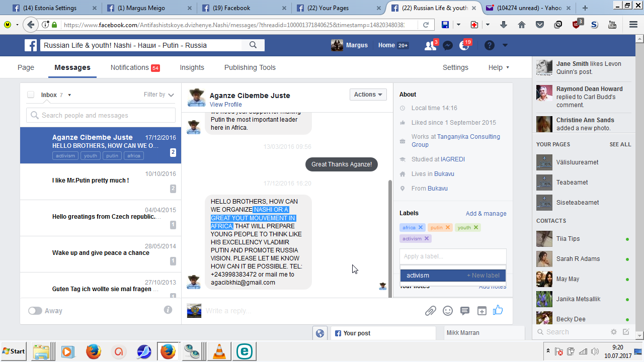Send a thumbs-up like

point(498,310)
